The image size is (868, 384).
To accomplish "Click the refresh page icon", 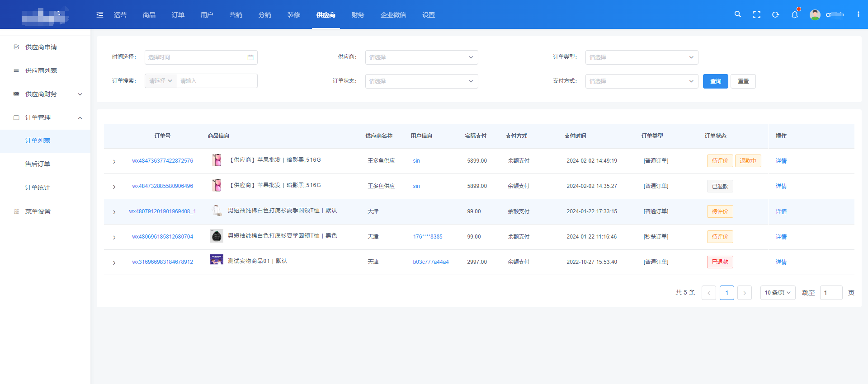I will [776, 15].
